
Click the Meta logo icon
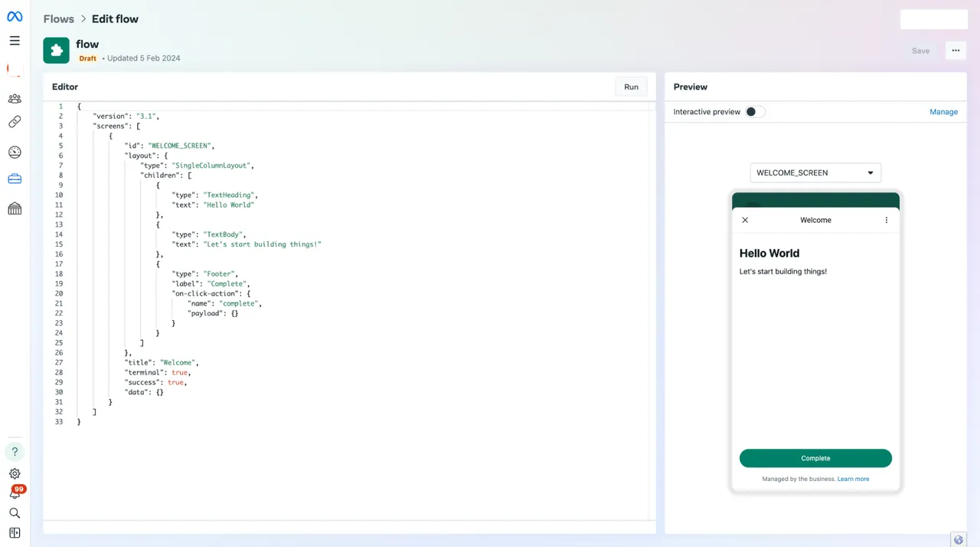pos(15,17)
